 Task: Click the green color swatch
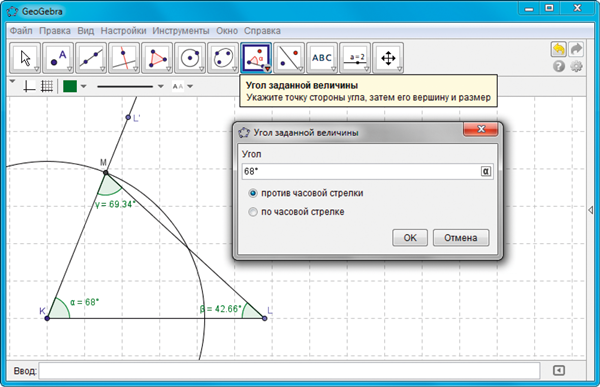[70, 86]
